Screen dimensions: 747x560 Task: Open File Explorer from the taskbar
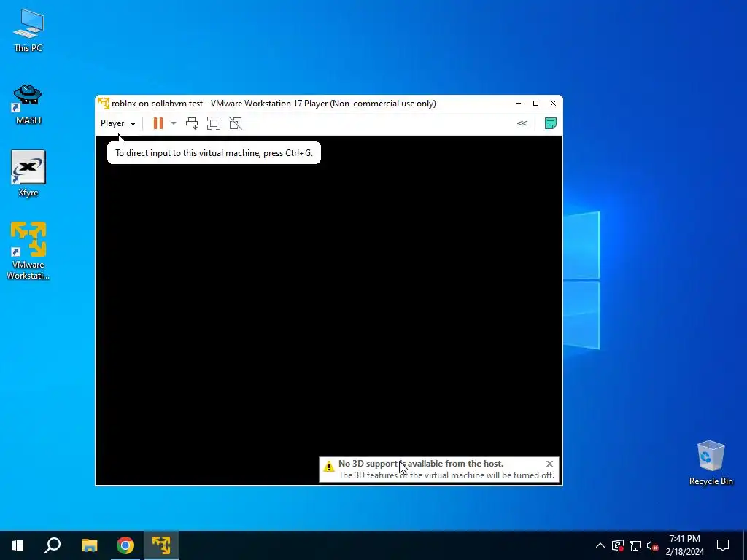89,545
